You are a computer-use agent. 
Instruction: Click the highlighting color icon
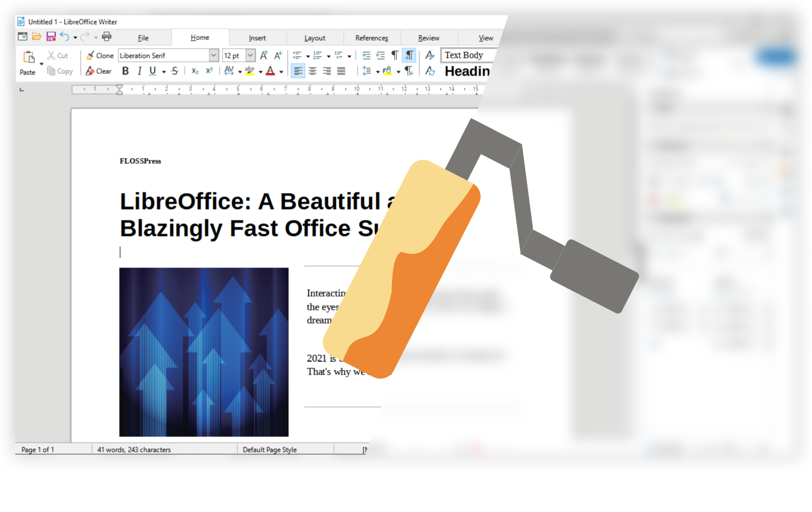[x=250, y=71]
